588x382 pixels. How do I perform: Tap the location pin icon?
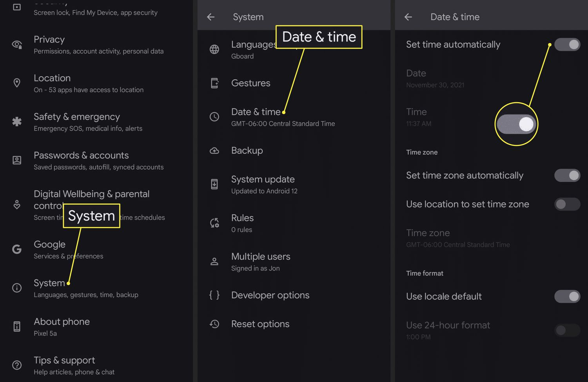click(17, 83)
